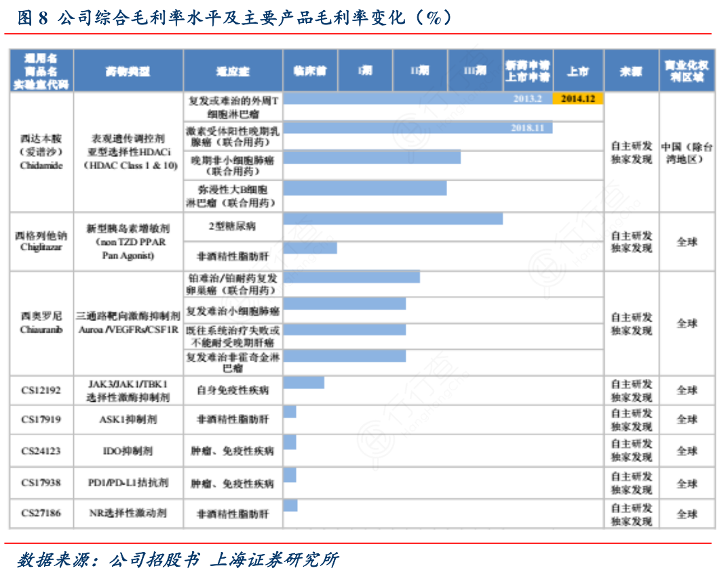Select the 来源 column header

click(630, 71)
